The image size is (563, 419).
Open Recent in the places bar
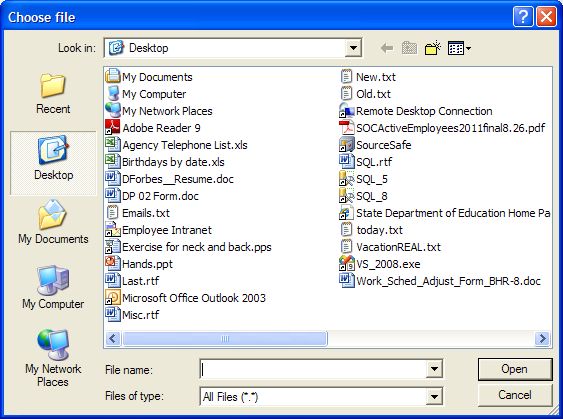pos(53,93)
